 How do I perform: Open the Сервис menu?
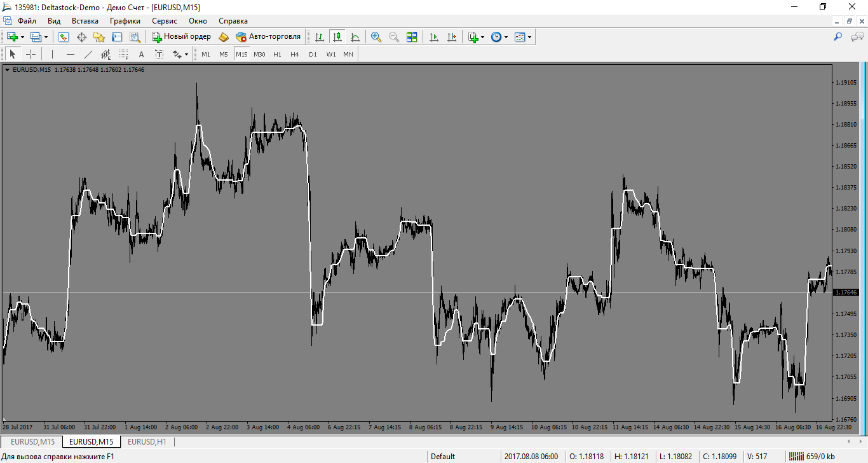click(165, 21)
